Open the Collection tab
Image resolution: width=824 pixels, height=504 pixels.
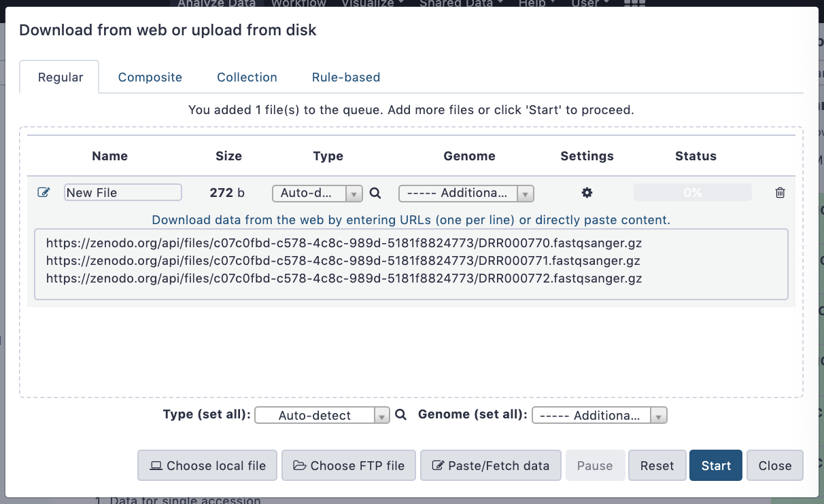pos(247,77)
